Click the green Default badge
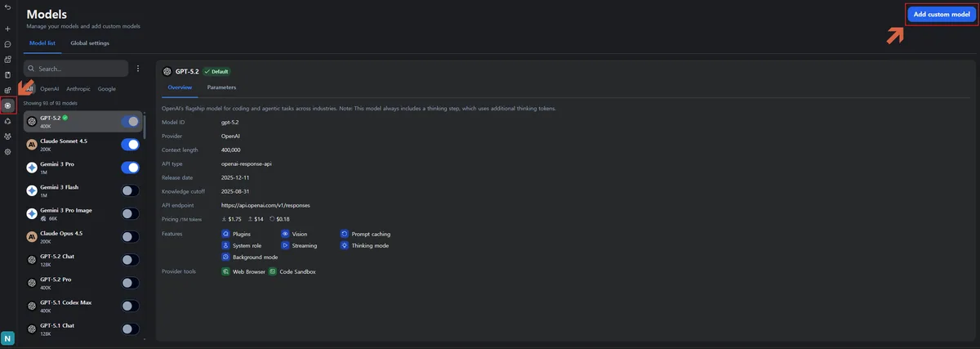 [216, 72]
